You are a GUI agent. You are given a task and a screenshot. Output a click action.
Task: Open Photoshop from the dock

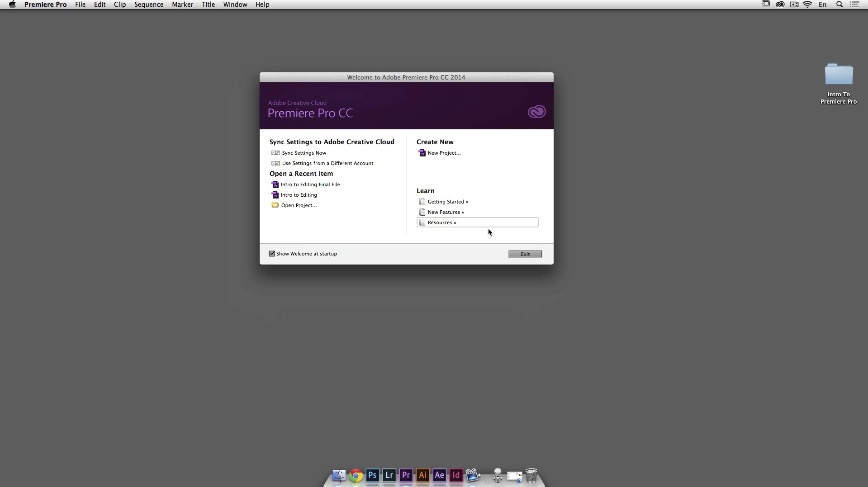(372, 475)
